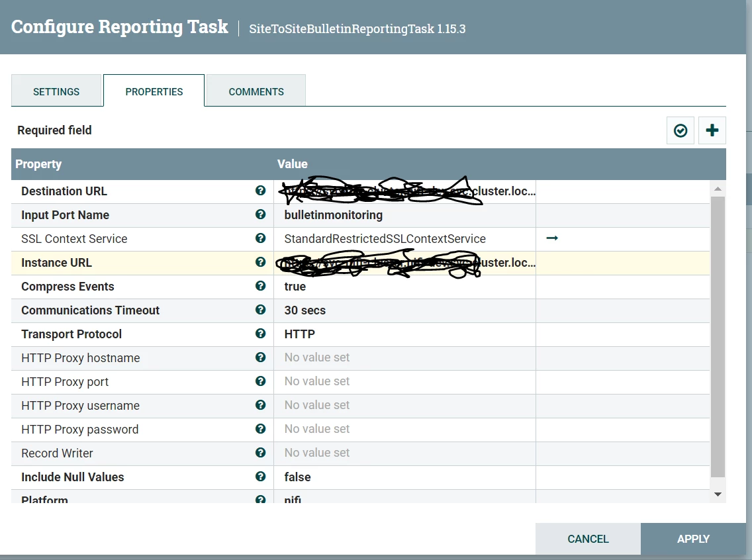This screenshot has width=752, height=560.
Task: Select the Compress Events label
Action: coord(68,287)
